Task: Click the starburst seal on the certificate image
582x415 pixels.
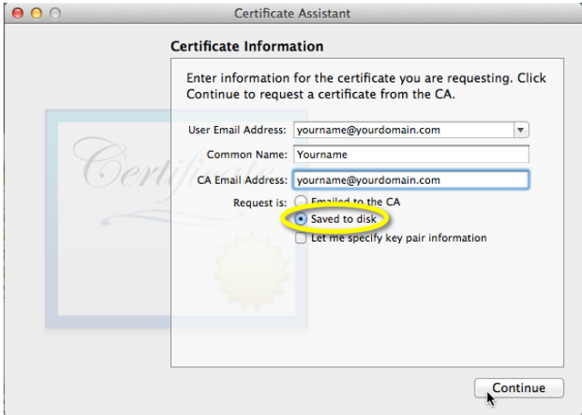Action: [x=252, y=271]
